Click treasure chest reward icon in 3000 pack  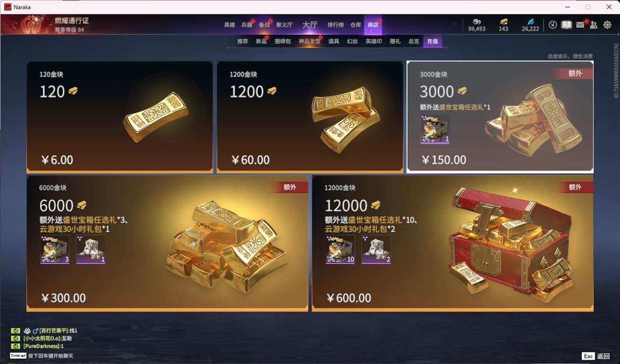click(x=435, y=129)
